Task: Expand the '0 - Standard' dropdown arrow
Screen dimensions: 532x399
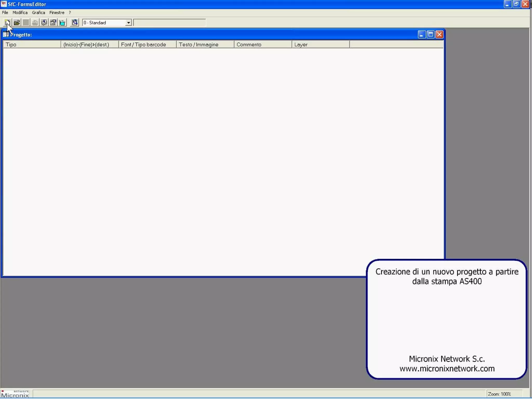Action: (128, 23)
